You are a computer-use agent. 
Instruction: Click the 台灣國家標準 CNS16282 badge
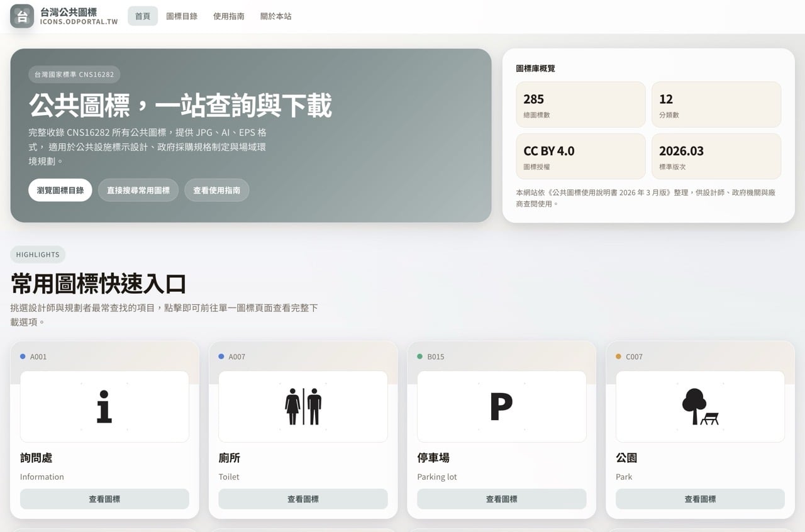pos(74,74)
